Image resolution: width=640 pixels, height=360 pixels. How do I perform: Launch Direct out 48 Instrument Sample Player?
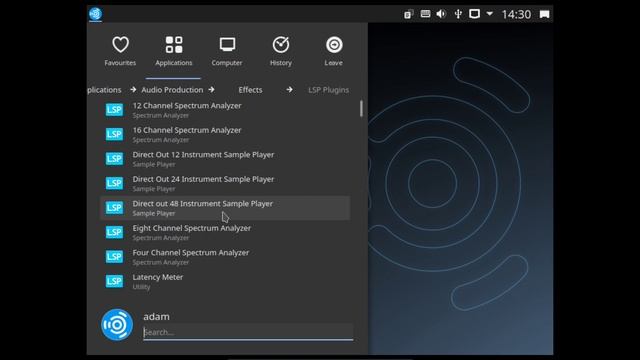[225, 208]
